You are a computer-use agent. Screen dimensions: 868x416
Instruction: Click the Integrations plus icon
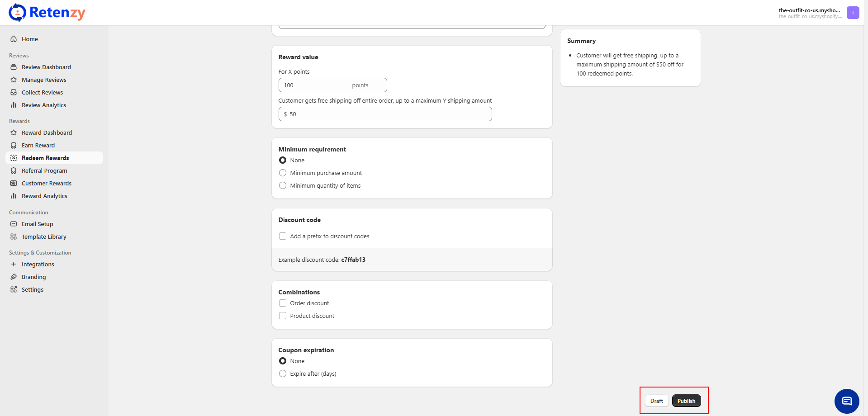tap(14, 264)
